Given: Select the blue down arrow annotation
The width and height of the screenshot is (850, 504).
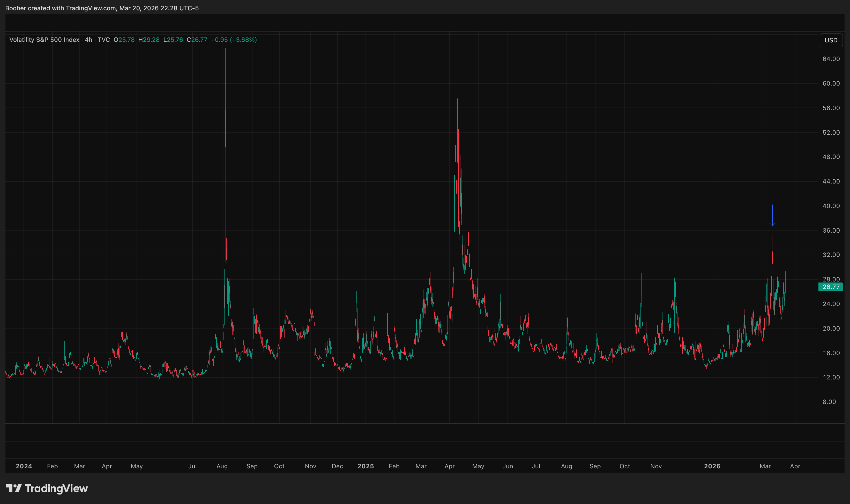Looking at the screenshot, I should click(x=772, y=216).
